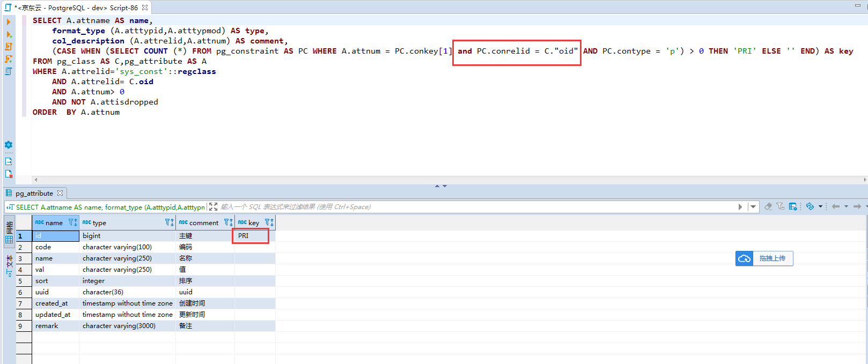868x364 pixels.
Task: Open the filter history dropdown arrow
Action: (x=753, y=207)
